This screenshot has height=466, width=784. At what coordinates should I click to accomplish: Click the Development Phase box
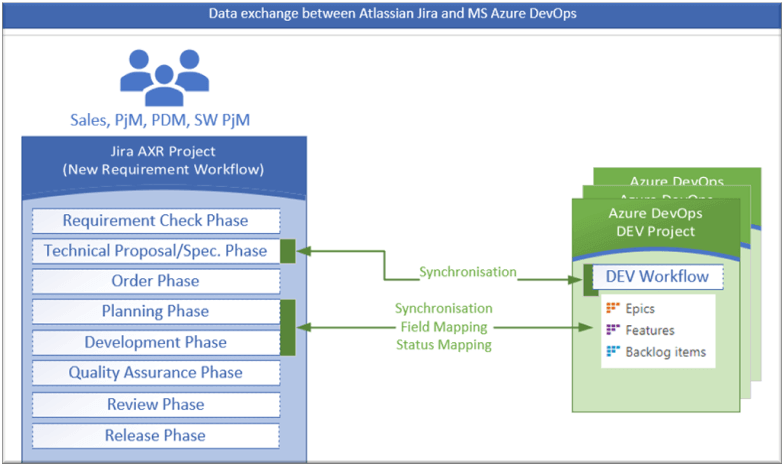point(155,342)
